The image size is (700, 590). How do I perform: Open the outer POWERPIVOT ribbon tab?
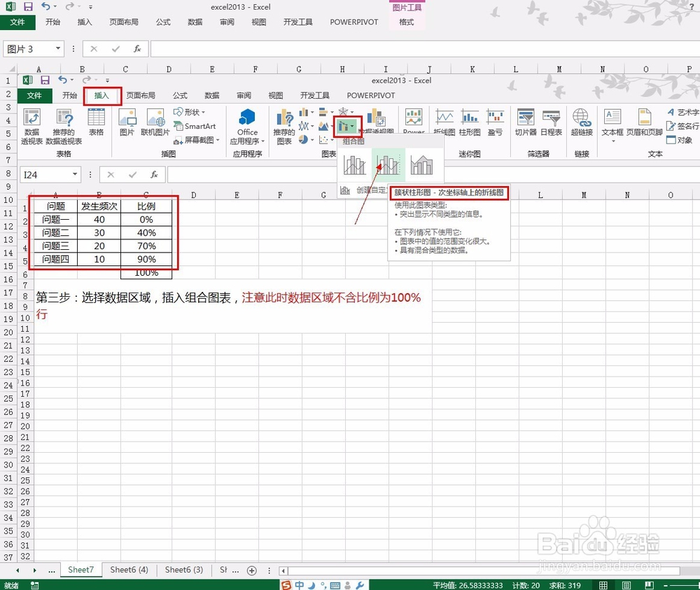coord(354,22)
